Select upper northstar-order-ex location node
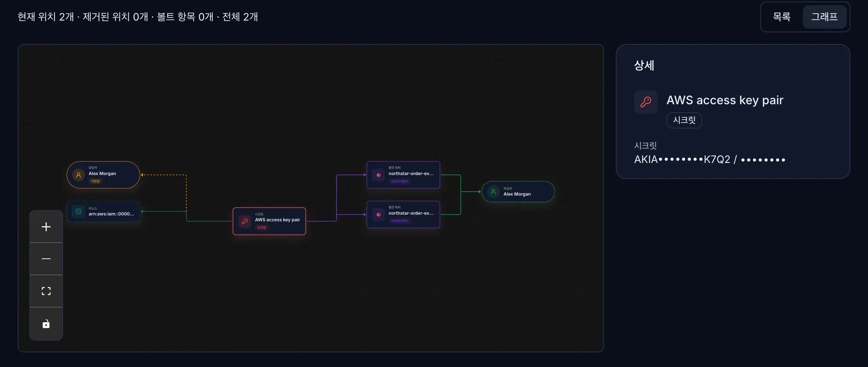The height and width of the screenshot is (367, 868). tap(403, 175)
